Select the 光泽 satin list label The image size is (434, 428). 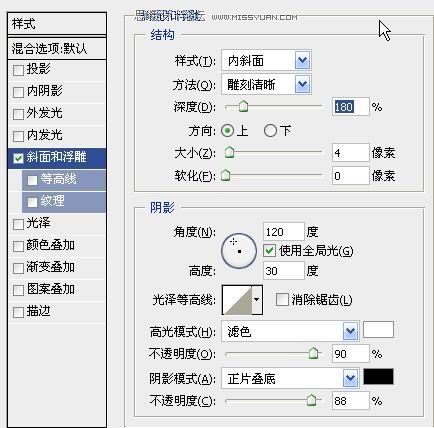(x=38, y=223)
